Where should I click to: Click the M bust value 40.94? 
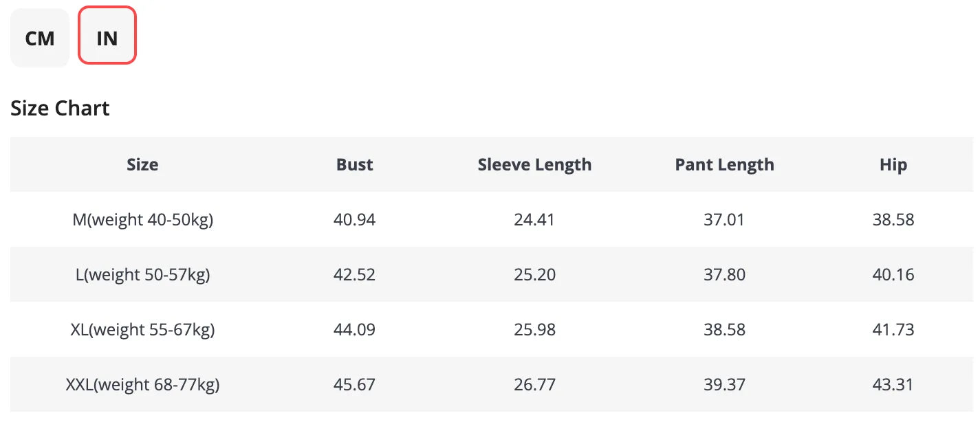(355, 220)
